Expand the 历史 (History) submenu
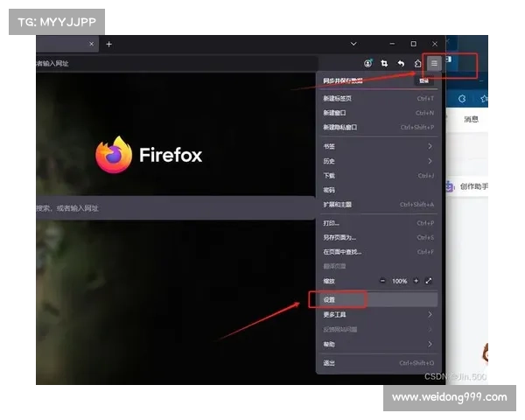Image resolution: width=525 pixels, height=420 pixels. 378,161
